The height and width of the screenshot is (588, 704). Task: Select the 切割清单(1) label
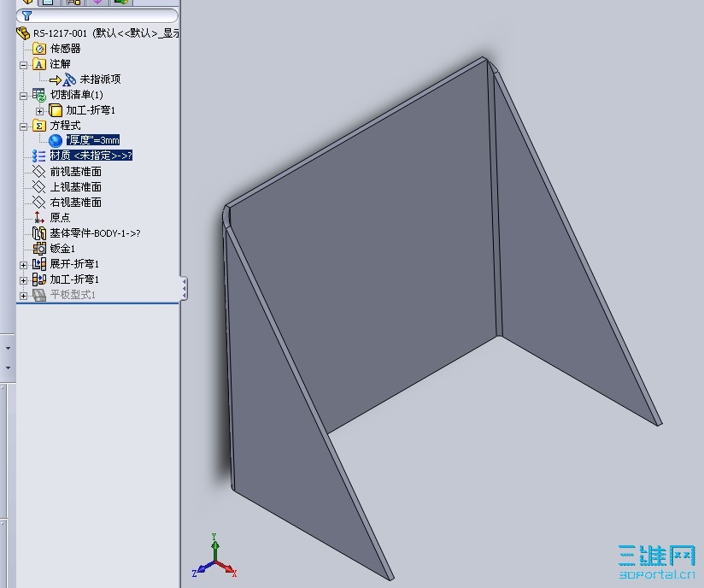point(76,95)
